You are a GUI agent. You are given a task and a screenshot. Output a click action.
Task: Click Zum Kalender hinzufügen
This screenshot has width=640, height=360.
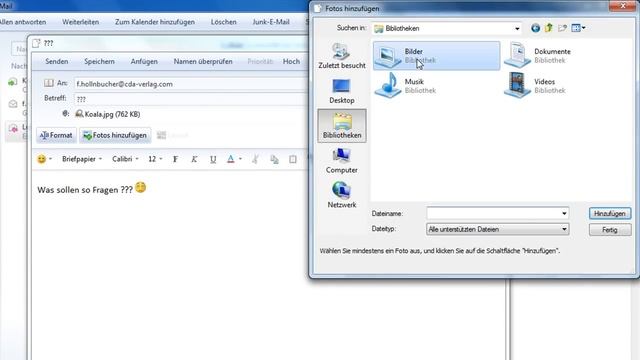click(155, 22)
